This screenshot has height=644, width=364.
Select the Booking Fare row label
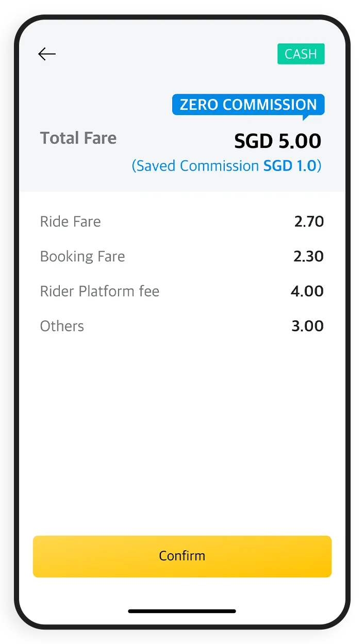point(82,257)
